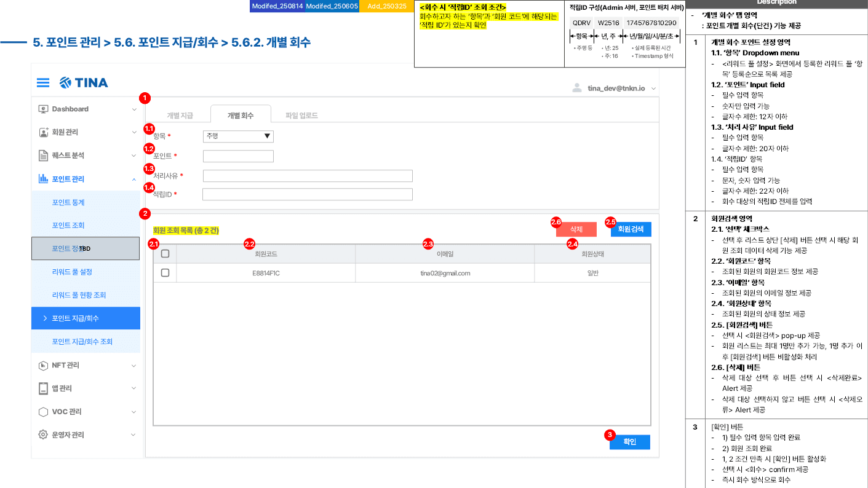Click the NFT 관리 hexagon icon

click(x=43, y=365)
